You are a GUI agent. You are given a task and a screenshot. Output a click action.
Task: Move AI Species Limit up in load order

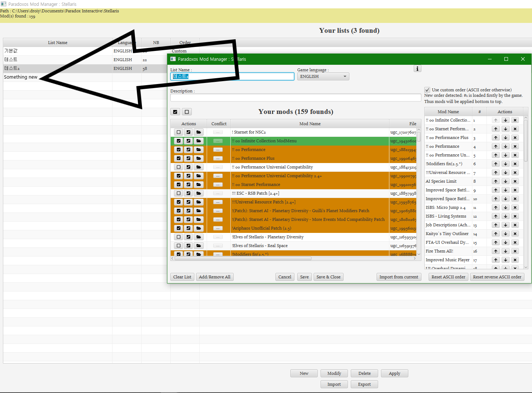point(495,181)
